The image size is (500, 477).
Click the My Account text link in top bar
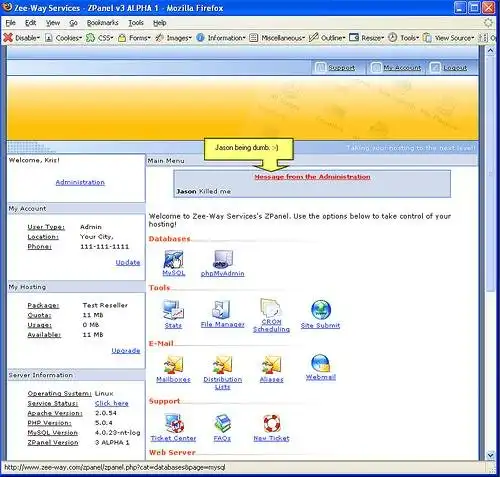click(x=402, y=68)
